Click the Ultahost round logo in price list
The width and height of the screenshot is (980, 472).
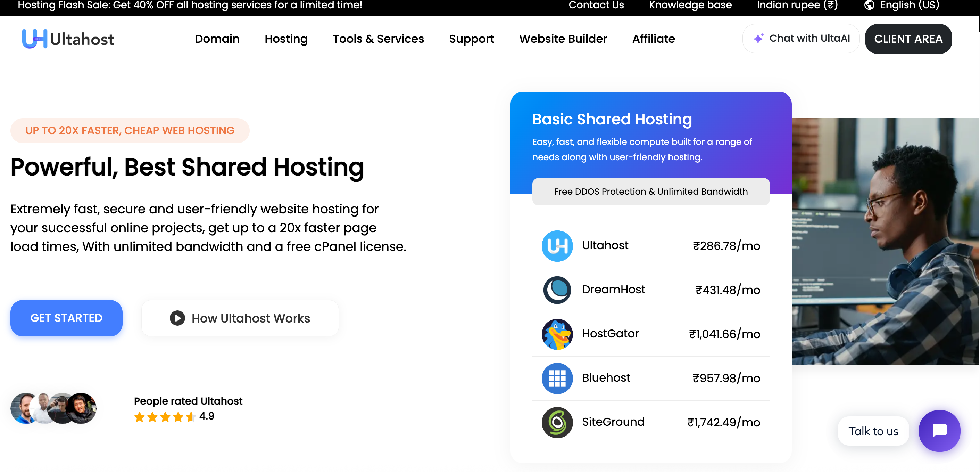click(x=557, y=246)
